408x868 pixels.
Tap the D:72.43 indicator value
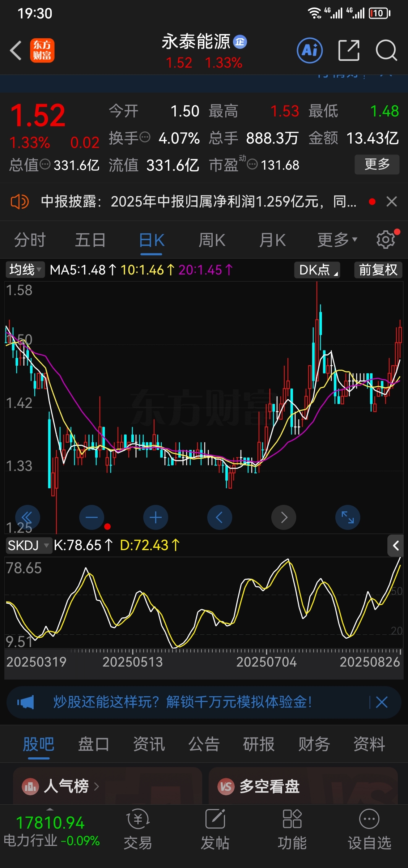(150, 545)
